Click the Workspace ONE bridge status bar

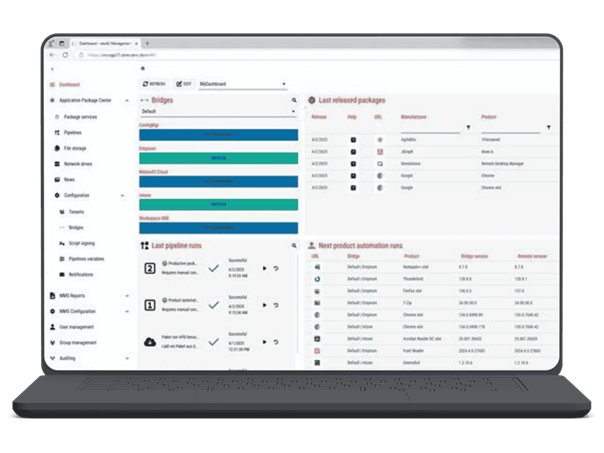(218, 228)
